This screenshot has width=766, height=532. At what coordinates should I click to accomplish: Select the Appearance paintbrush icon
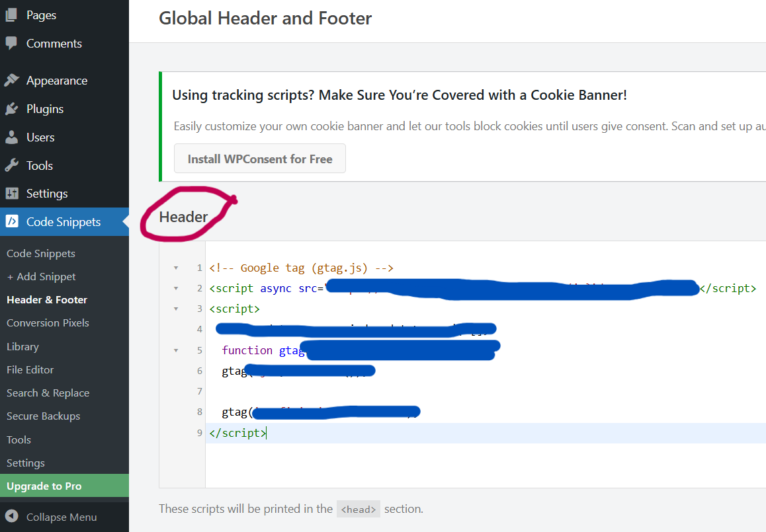click(x=11, y=80)
